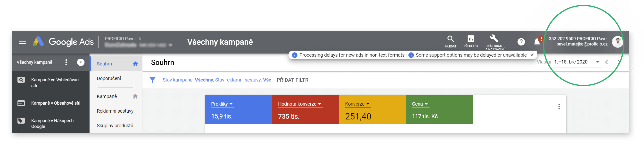Expand the date range dropdown
Viewport: 644px width, 154px height.
597,62
